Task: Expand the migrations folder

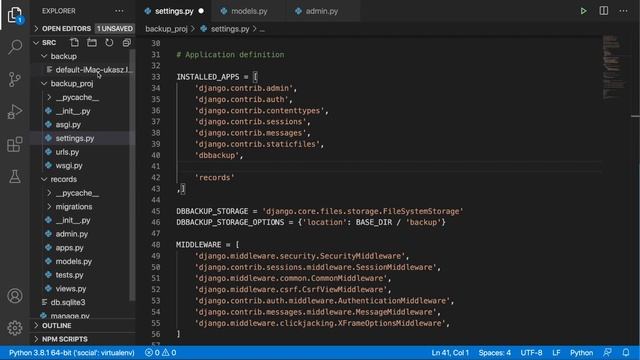Action: tap(73, 207)
